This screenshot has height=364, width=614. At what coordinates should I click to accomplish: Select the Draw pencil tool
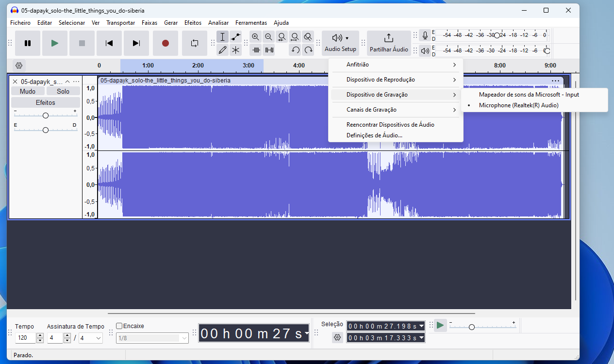pos(222,50)
